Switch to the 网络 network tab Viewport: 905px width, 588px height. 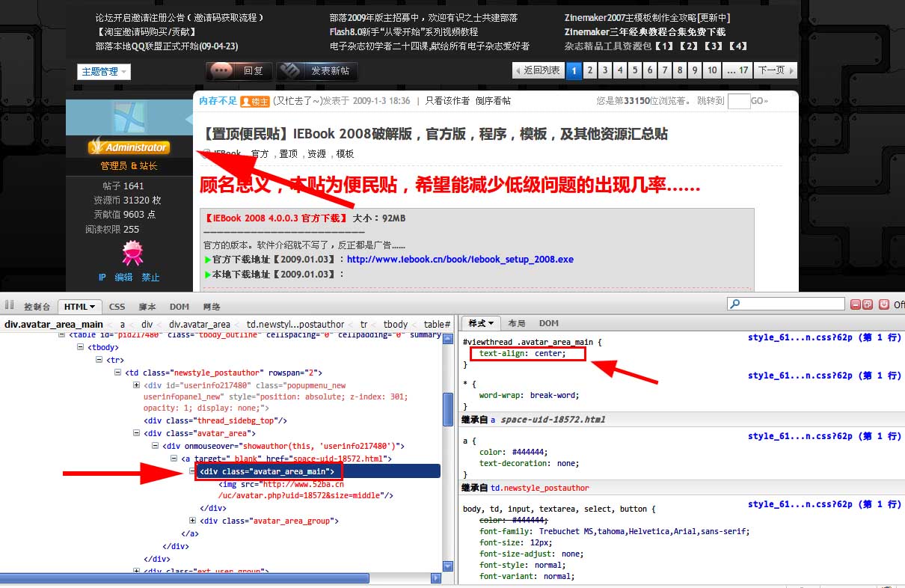(x=212, y=307)
